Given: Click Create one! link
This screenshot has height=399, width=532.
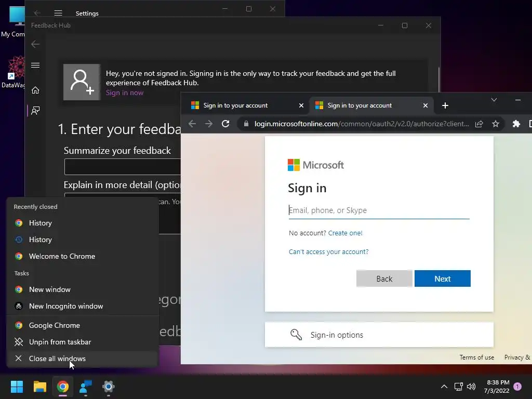Looking at the screenshot, I should coord(345,233).
